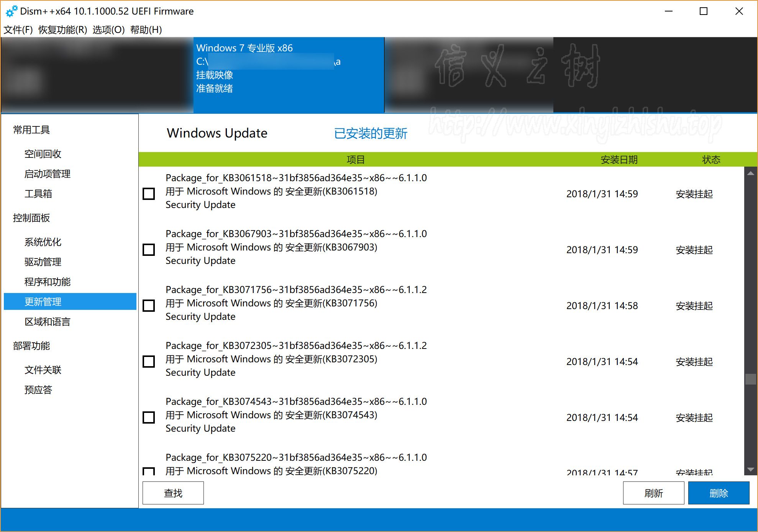Screen dimensions: 758x532
Task: Open 驱动管理 in the sidebar
Action: click(43, 262)
